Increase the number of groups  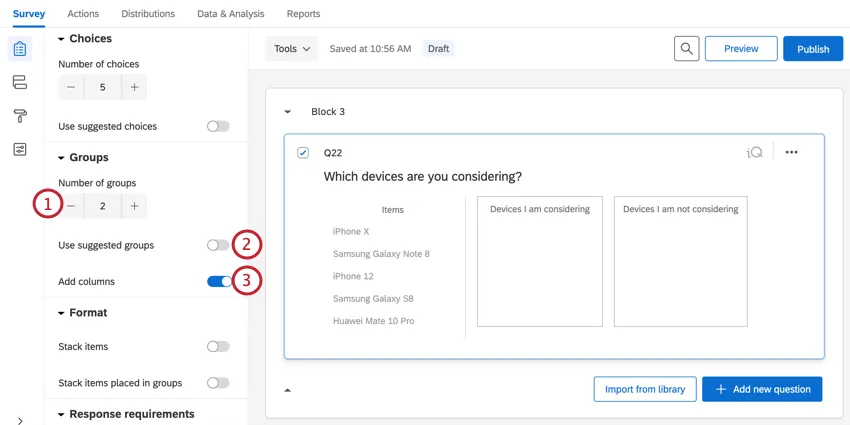[134, 206]
